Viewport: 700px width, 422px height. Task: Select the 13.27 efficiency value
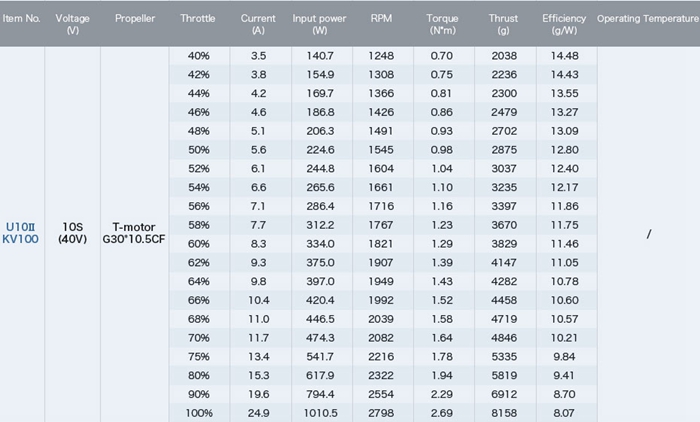click(x=565, y=112)
